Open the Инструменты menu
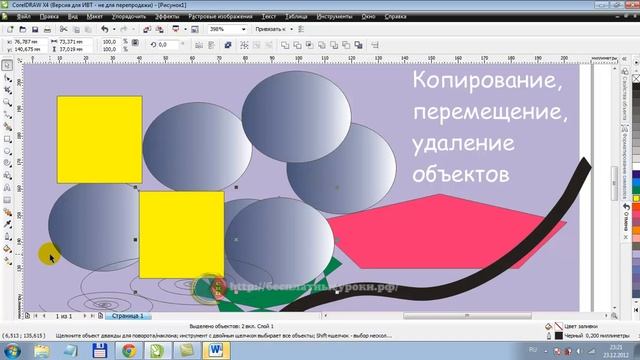This screenshot has height=360, width=640. click(334, 17)
